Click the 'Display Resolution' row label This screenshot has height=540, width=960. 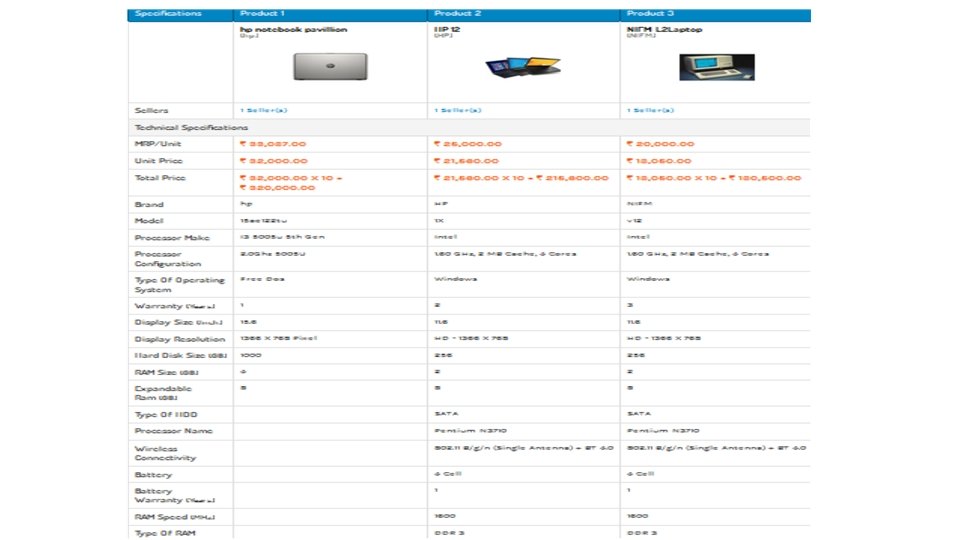(x=179, y=339)
